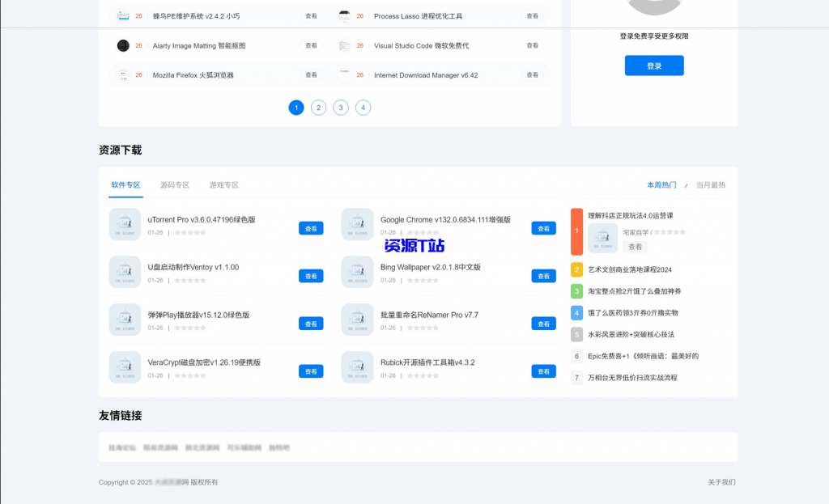The image size is (829, 504).
Task: Click the Aiarty Image Matting 智能抠图 icon
Action: click(x=123, y=46)
